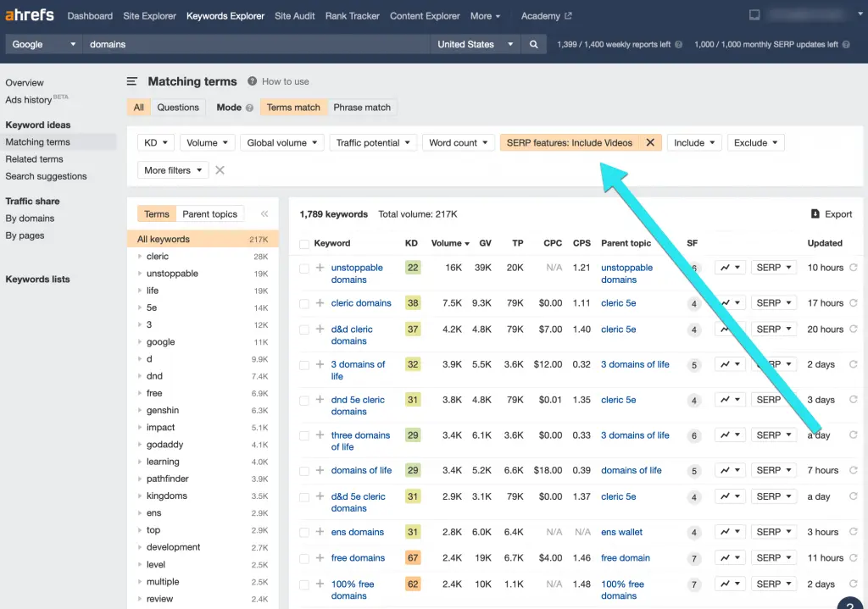
Task: Open the Matching terms hamburger menu
Action: click(132, 80)
